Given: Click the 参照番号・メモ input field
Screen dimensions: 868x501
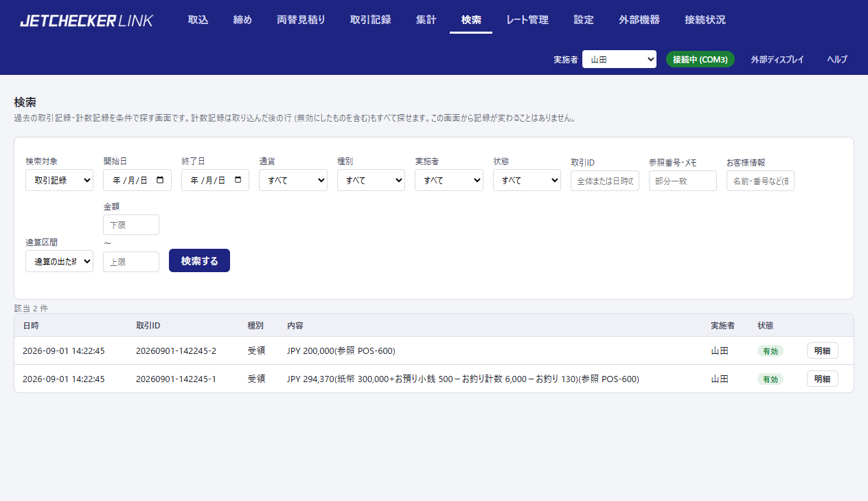Looking at the screenshot, I should pyautogui.click(x=683, y=181).
